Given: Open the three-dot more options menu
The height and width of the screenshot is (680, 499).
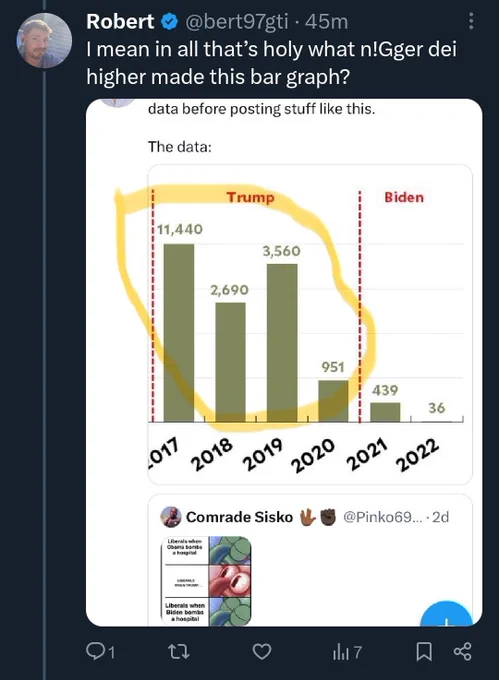Looking at the screenshot, I should [x=471, y=21].
